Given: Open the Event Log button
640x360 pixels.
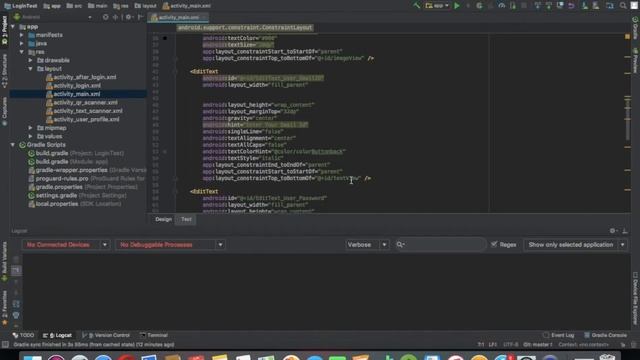Looking at the screenshot, I should coord(559,336).
